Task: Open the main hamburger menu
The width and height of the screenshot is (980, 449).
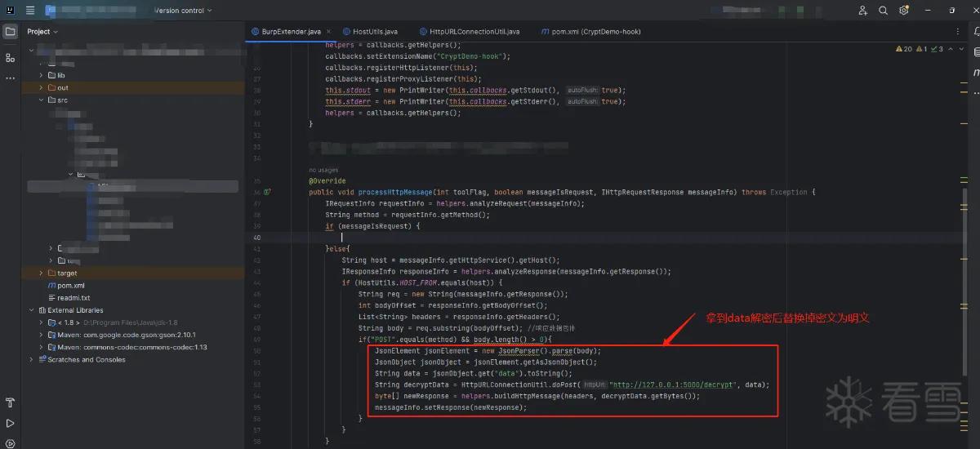Action: [x=30, y=11]
